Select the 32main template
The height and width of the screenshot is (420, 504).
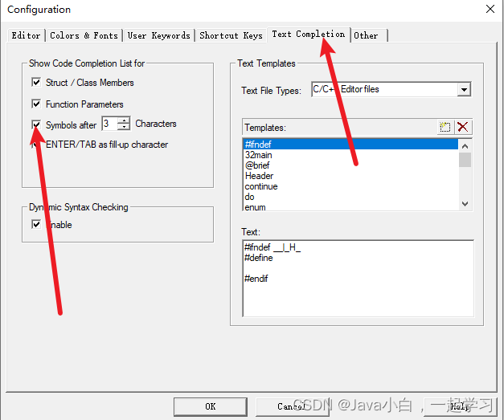(x=350, y=155)
